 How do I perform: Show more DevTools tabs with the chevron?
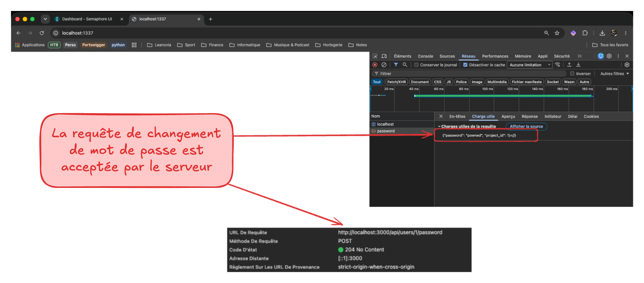[x=579, y=56]
